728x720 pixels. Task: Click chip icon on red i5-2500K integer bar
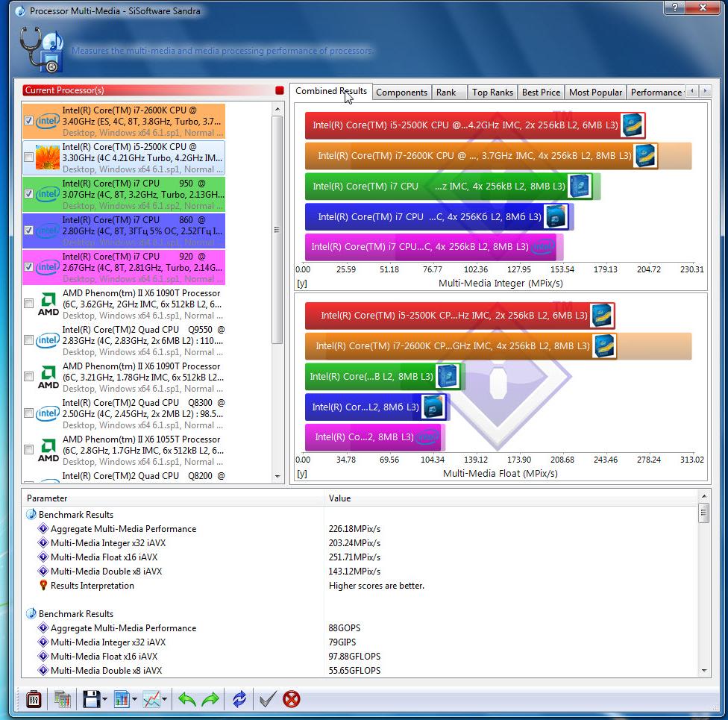coord(633,125)
